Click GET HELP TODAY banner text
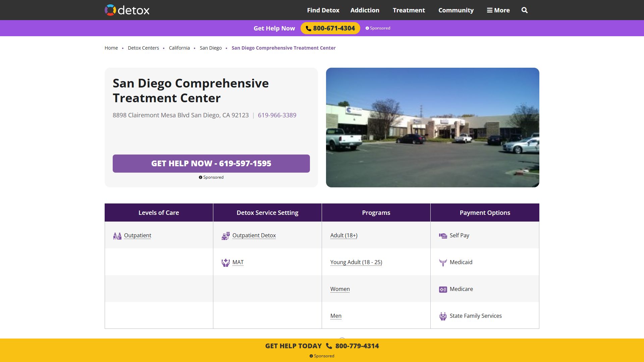Image resolution: width=644 pixels, height=362 pixels. [x=293, y=346]
